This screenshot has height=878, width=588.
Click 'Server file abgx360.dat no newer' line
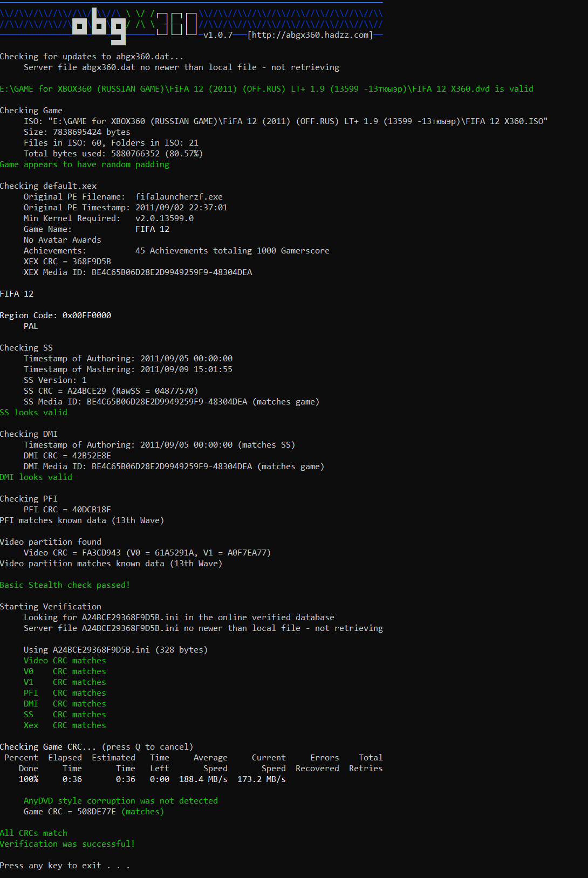click(181, 67)
